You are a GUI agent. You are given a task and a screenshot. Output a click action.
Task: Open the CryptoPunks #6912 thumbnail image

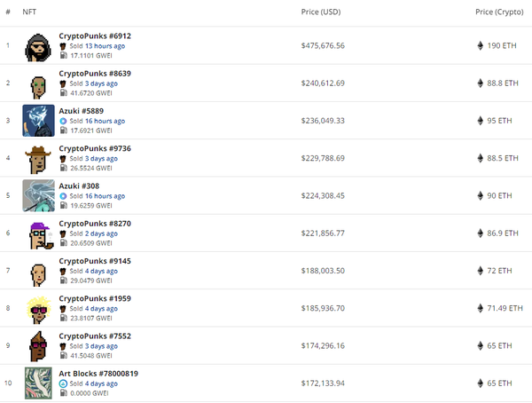click(x=38, y=45)
